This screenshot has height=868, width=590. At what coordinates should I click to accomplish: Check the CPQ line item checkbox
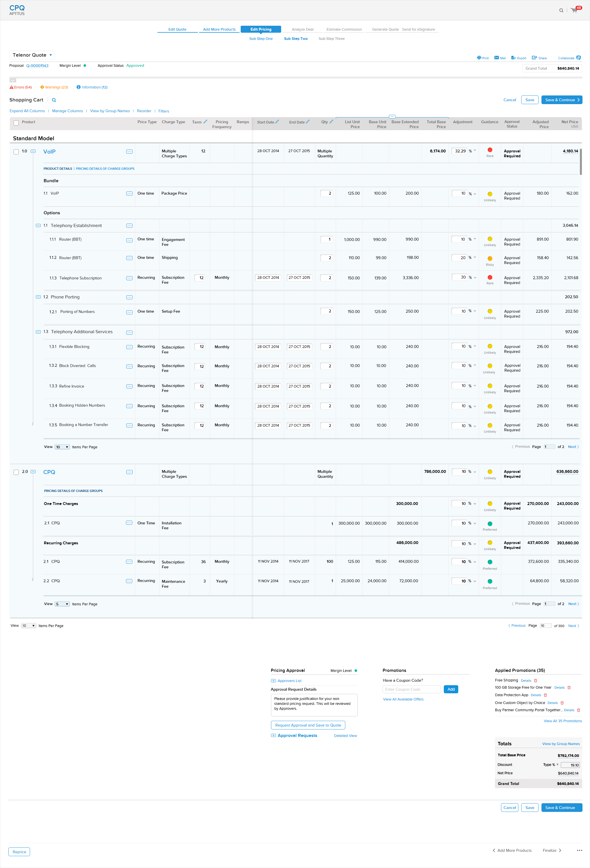coord(16,472)
